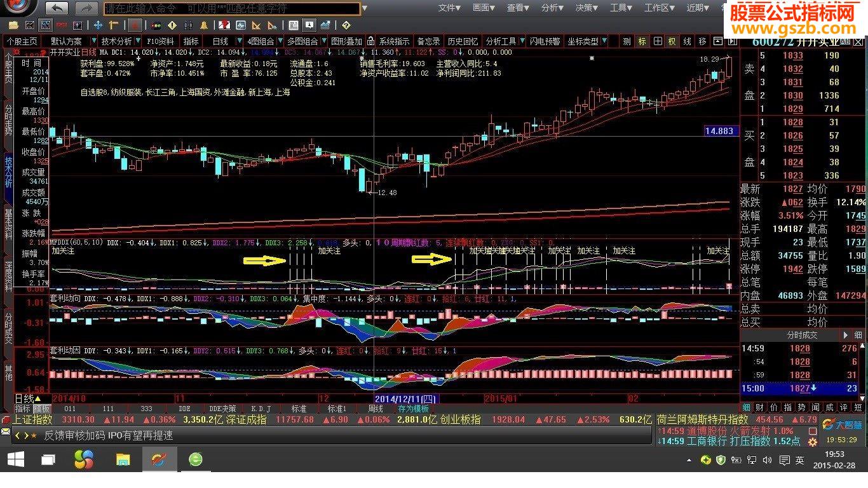
Task: Toggle the panel collapse box icon
Action: (x=718, y=41)
